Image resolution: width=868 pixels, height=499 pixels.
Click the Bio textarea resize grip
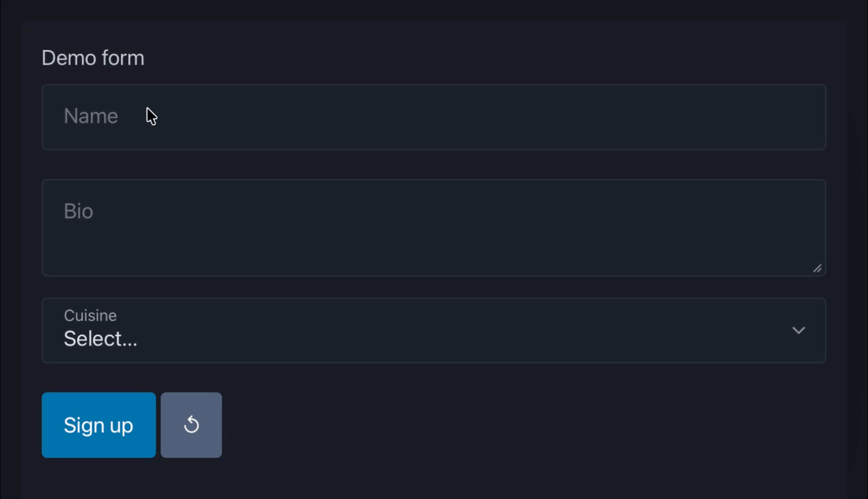tap(817, 269)
